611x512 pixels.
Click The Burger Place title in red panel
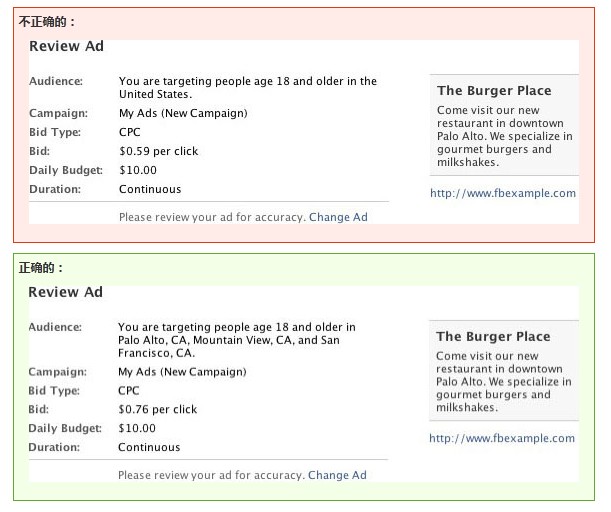(x=494, y=91)
